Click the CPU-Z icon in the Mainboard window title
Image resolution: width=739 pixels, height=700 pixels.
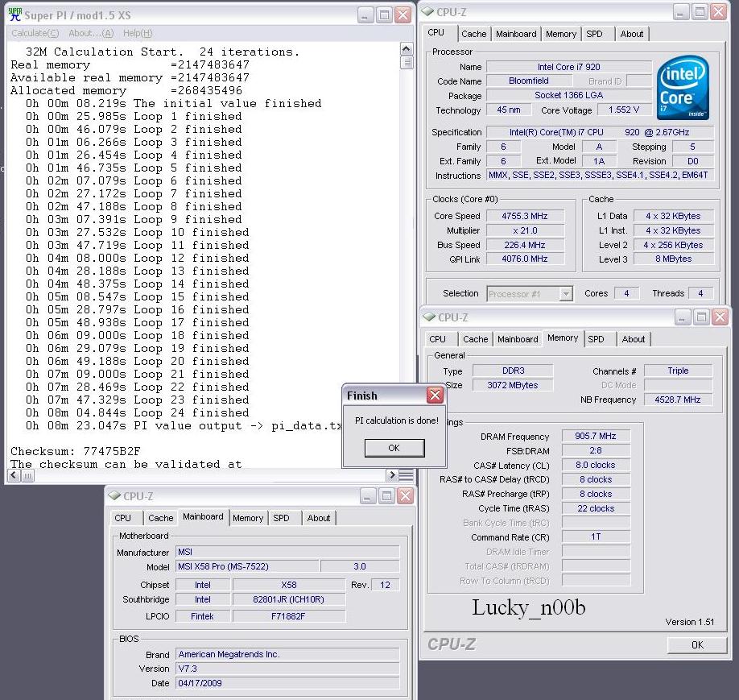[x=114, y=495]
